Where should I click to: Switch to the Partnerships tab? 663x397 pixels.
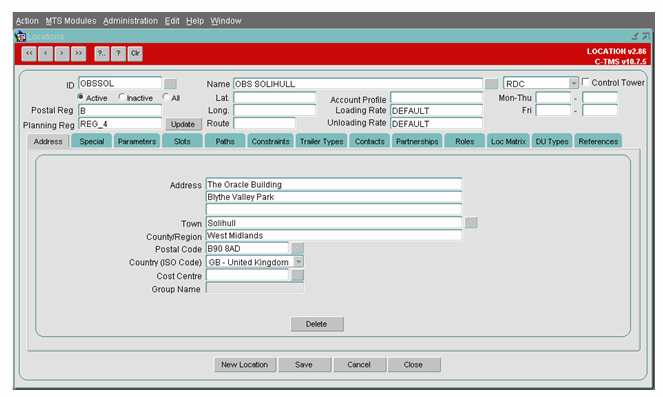[417, 141]
